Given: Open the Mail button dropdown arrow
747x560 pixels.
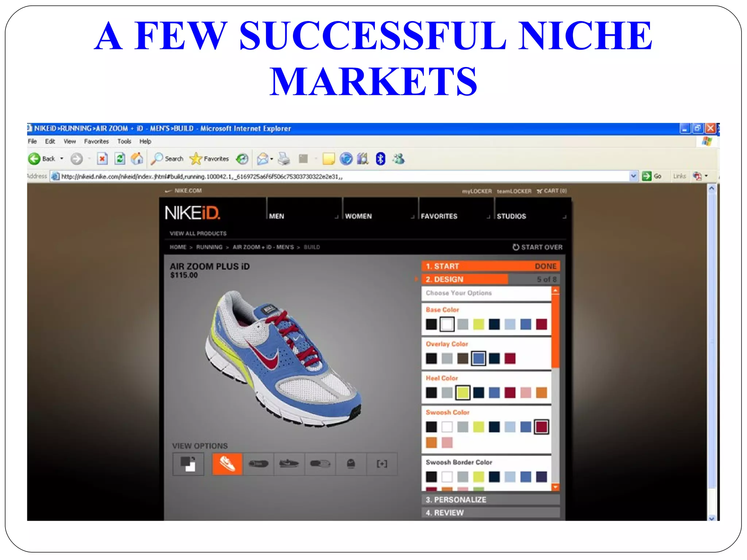Looking at the screenshot, I should (x=272, y=159).
